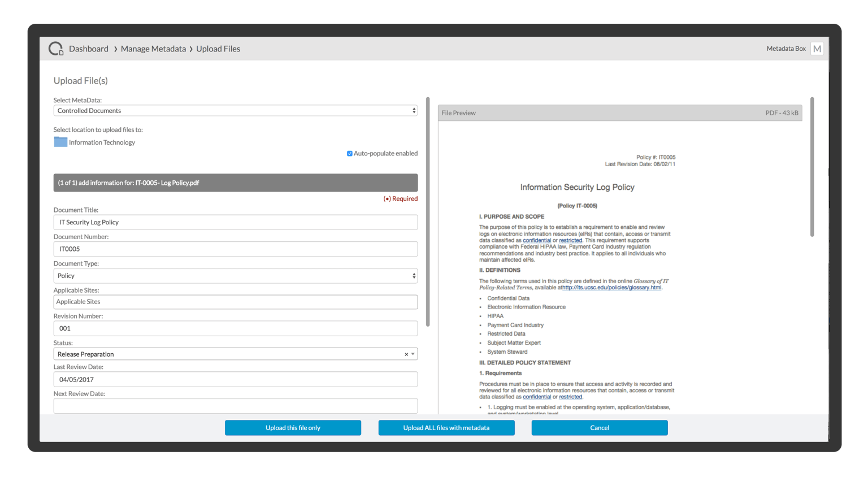Clear the Status field using the × icon
Image resolution: width=868 pixels, height=477 pixels.
coord(405,354)
